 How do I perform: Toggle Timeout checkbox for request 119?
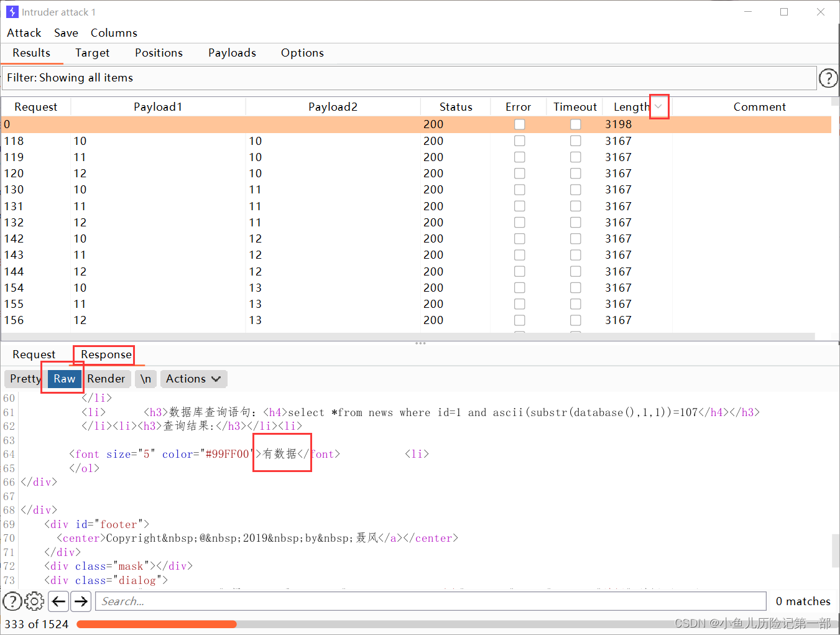[575, 157]
